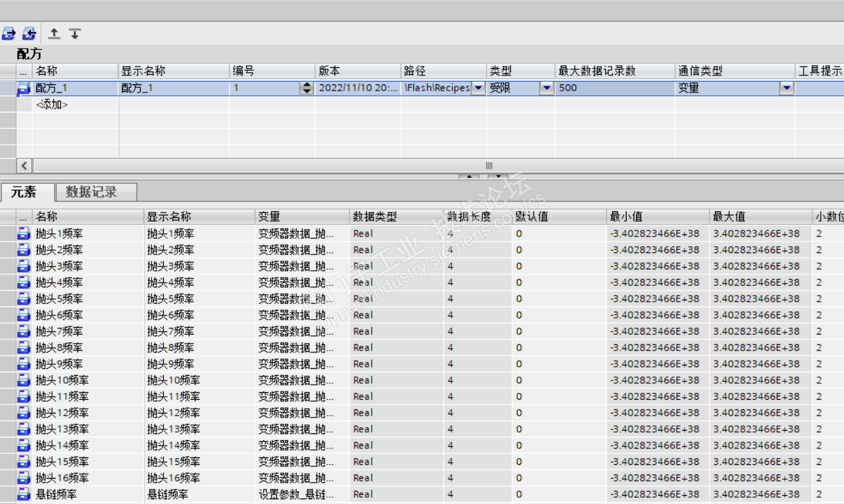Click the icon of element 抛头2频率

(x=24, y=250)
